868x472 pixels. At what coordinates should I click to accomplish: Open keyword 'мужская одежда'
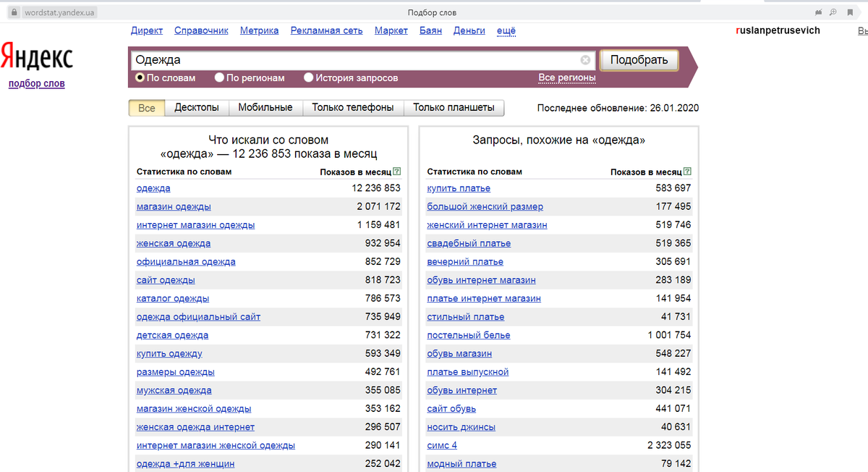[x=174, y=390]
